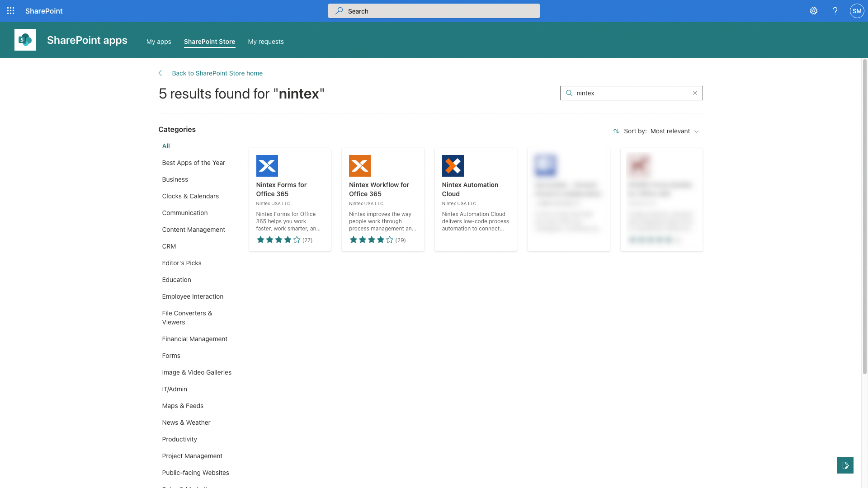
Task: Open the SM account avatar
Action: coord(857,11)
